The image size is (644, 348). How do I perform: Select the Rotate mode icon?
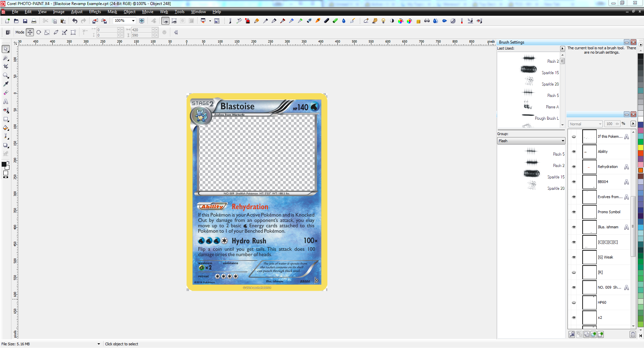(x=39, y=32)
